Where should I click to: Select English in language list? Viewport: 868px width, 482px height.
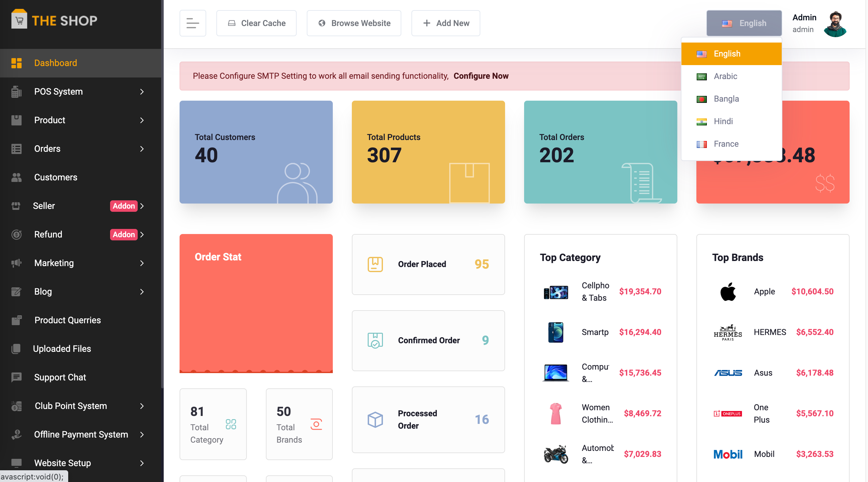[731, 54]
